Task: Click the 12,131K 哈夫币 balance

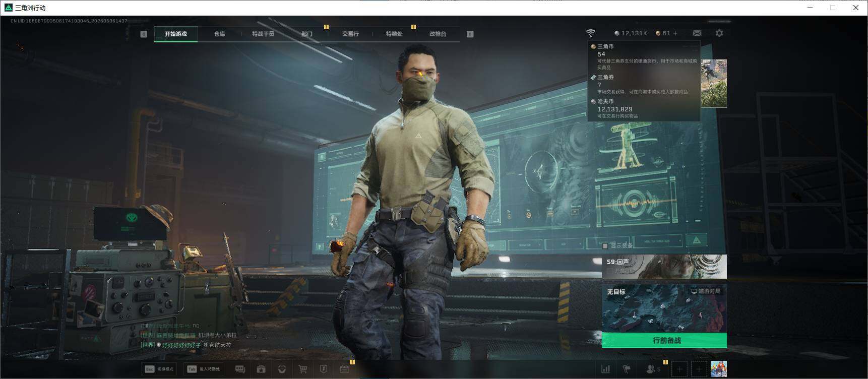Action: [x=630, y=33]
